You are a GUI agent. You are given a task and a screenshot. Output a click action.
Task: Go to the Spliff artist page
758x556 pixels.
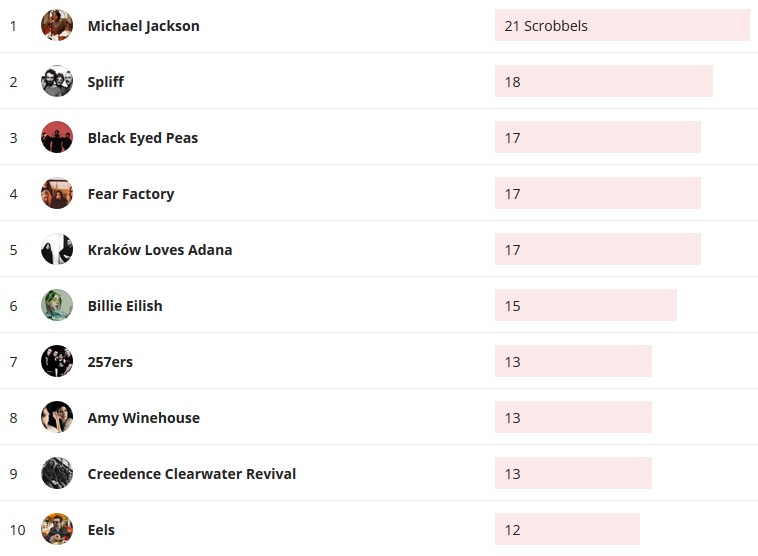point(106,82)
